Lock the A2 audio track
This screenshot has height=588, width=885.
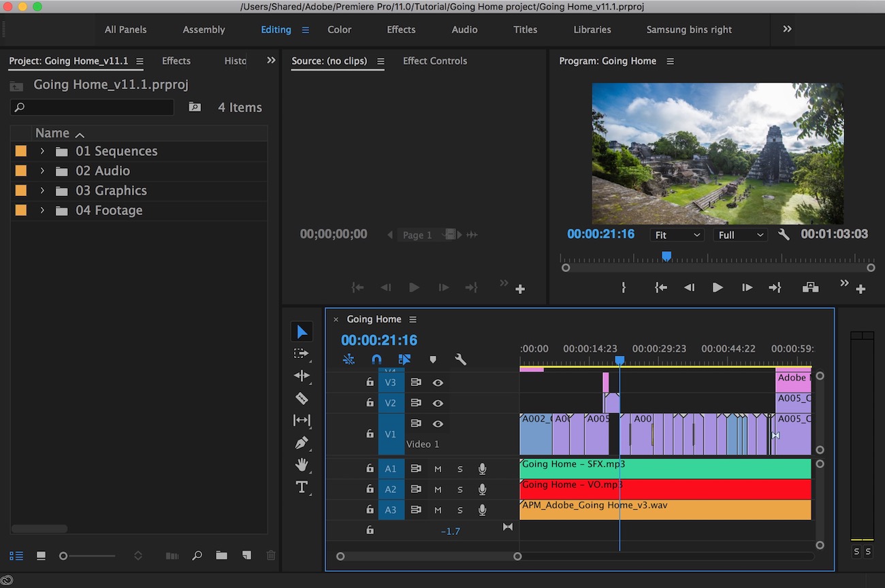coord(370,489)
